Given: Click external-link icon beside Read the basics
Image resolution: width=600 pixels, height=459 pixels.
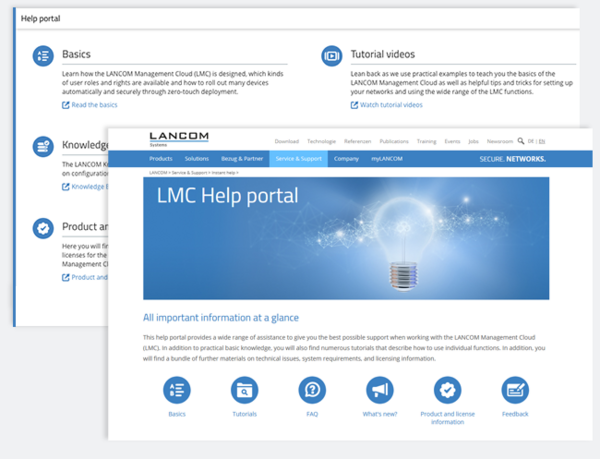Looking at the screenshot, I should click(66, 105).
